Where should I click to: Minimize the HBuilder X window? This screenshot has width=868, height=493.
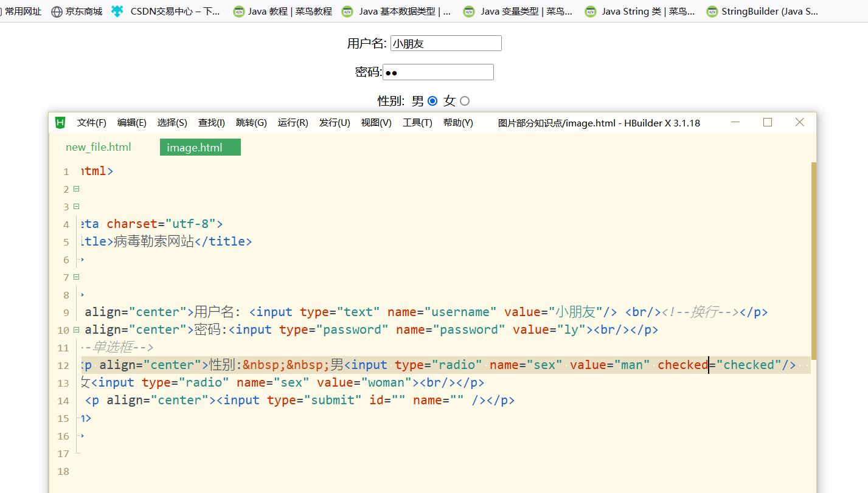(x=735, y=122)
